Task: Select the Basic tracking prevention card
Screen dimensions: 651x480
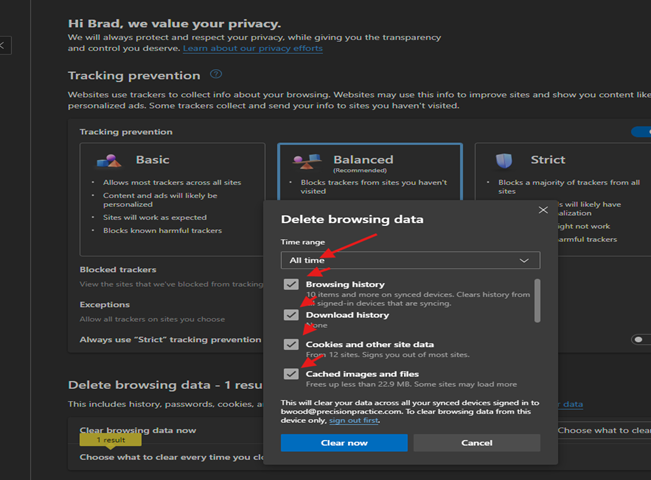Action: point(172,199)
